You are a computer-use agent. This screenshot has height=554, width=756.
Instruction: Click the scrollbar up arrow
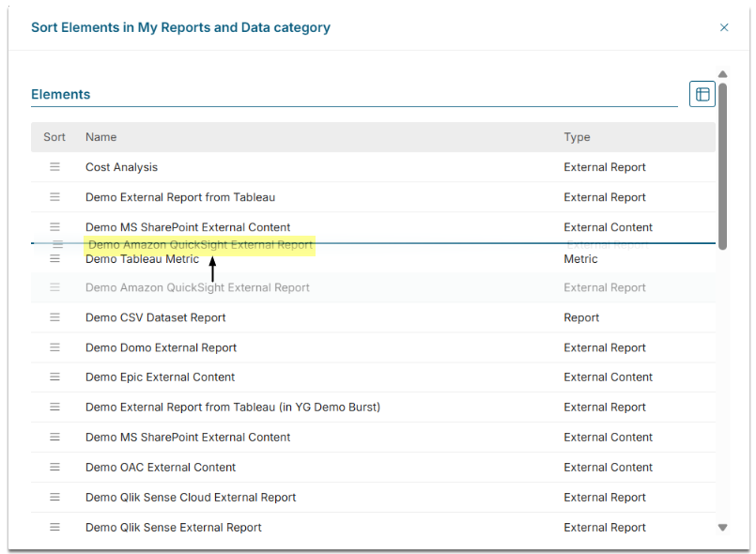(x=722, y=74)
